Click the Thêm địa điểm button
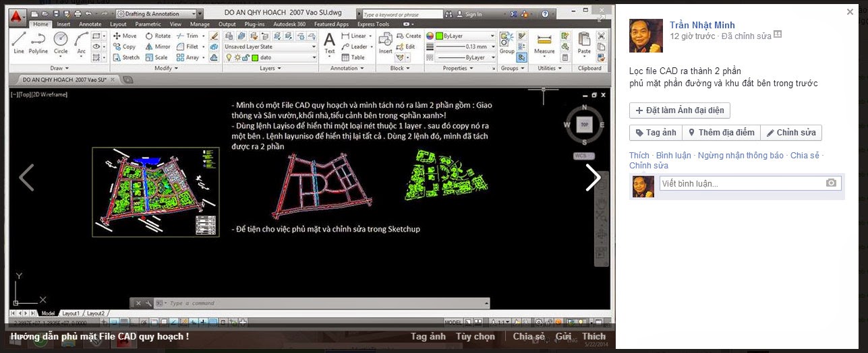Viewport: 868px width, 353px height. tap(721, 133)
